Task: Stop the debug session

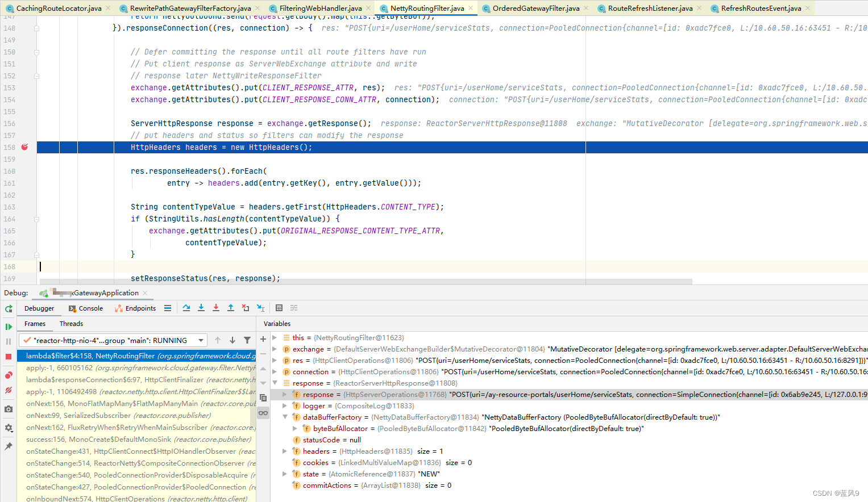Action: [9, 357]
